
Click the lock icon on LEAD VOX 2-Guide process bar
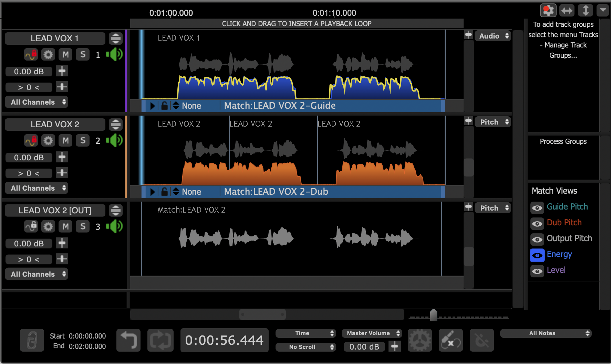(165, 106)
